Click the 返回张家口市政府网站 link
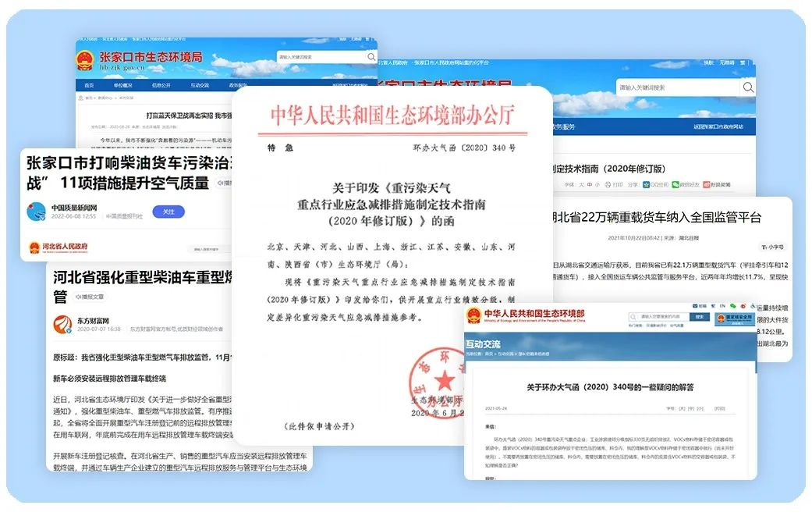Viewport: 812px width, 516px height. 718,127
